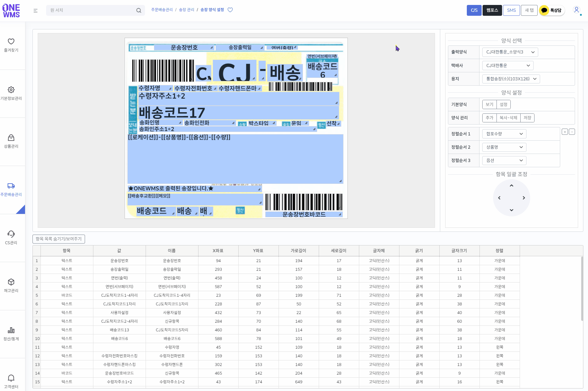The width and height of the screenshot is (588, 391).
Task: Click the search magnifier icon
Action: pos(139,11)
